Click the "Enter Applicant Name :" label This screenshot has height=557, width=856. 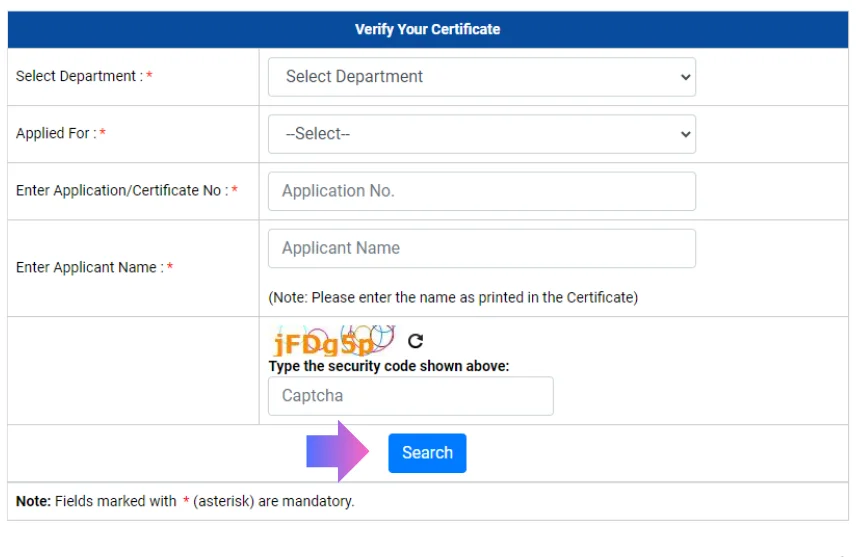coord(89,268)
